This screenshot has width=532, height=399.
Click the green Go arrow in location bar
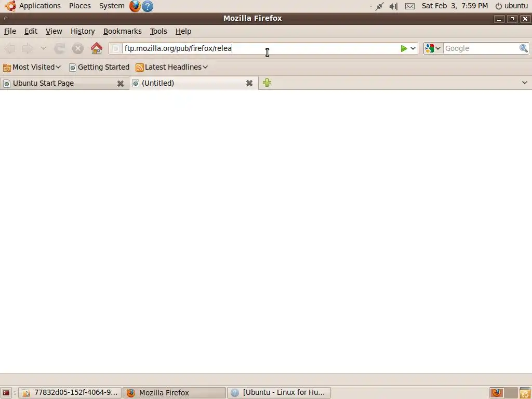404,48
